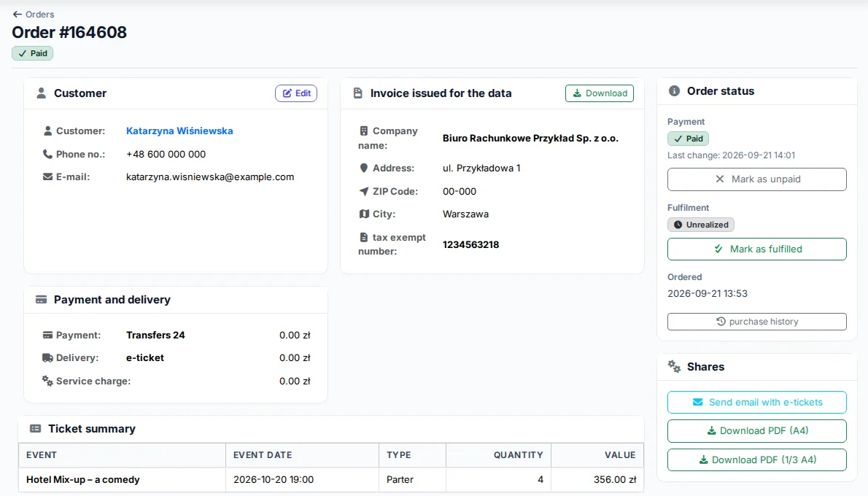Viewport: 868px width, 496px height.
Task: Click company name Biuro Rachunkowe Przykład
Action: click(x=530, y=139)
